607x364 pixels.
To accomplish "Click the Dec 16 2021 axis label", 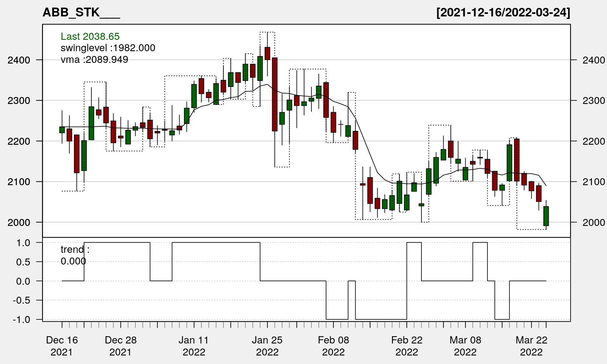I will coord(62,346).
